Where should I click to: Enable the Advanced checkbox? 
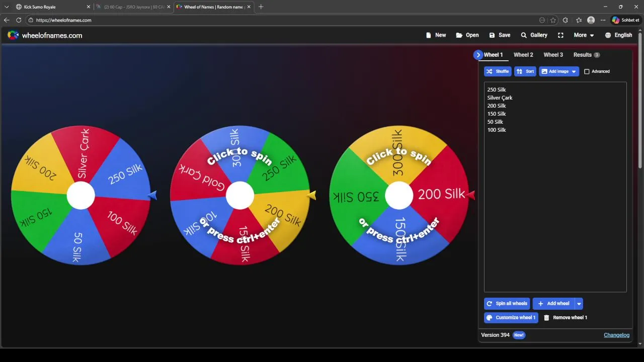click(x=587, y=71)
